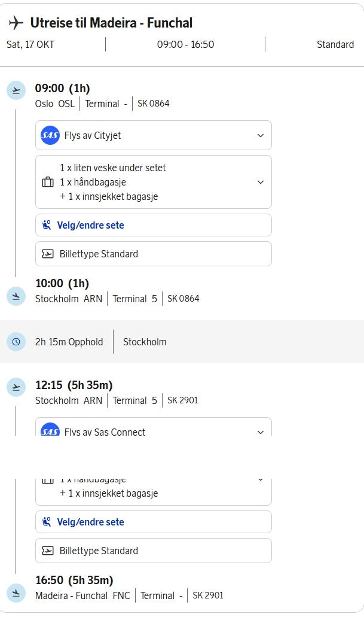This screenshot has height=617, width=364.
Task: Click the SAS logo next to Flys av Cityjet
Action: tap(50, 135)
